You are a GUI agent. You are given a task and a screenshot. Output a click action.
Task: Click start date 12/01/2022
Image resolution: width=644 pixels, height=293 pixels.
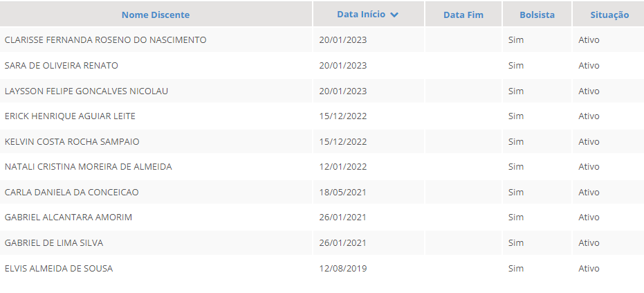tap(342, 167)
